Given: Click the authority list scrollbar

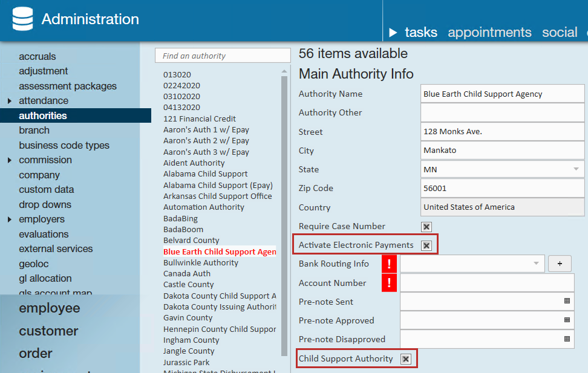Looking at the screenshot, I should (x=284, y=216).
